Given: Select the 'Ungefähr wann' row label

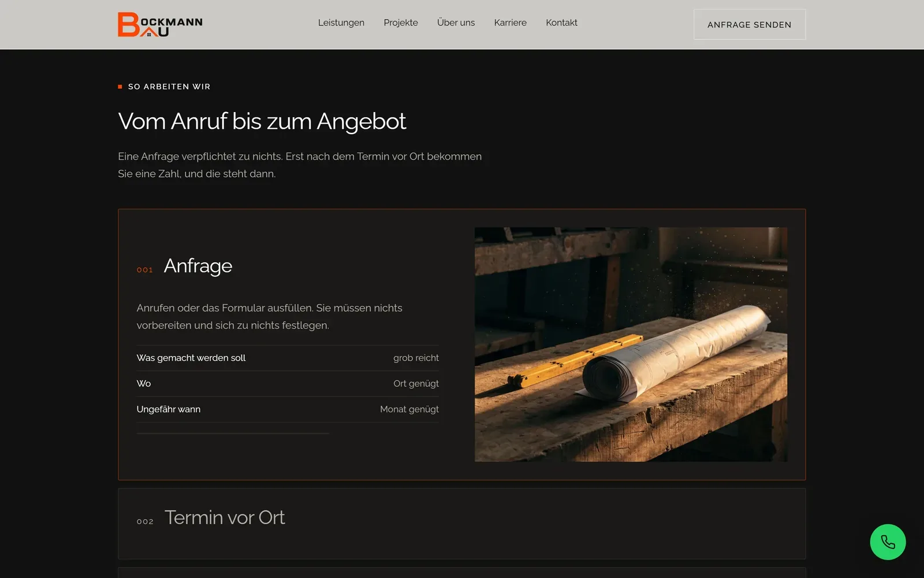Looking at the screenshot, I should pos(169,409).
